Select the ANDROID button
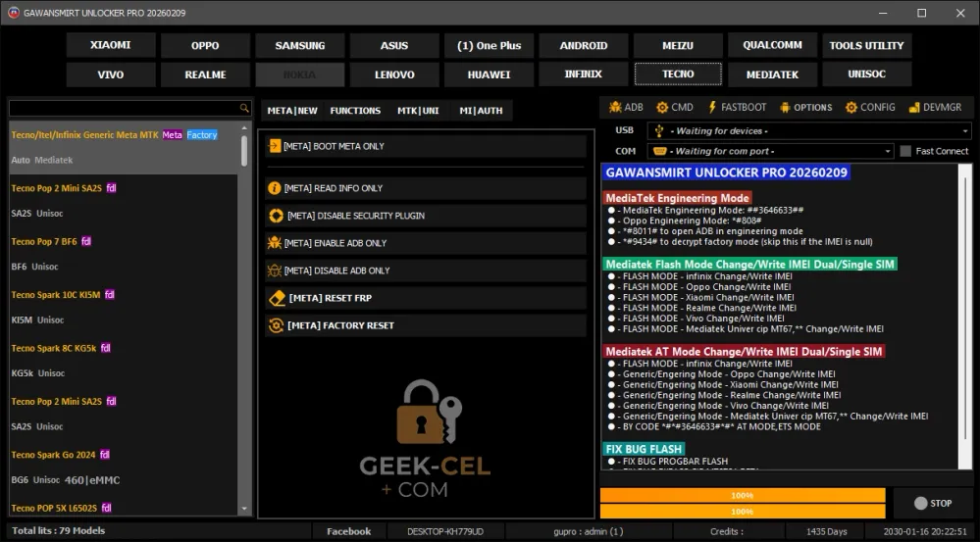This screenshot has width=980, height=542. point(584,46)
